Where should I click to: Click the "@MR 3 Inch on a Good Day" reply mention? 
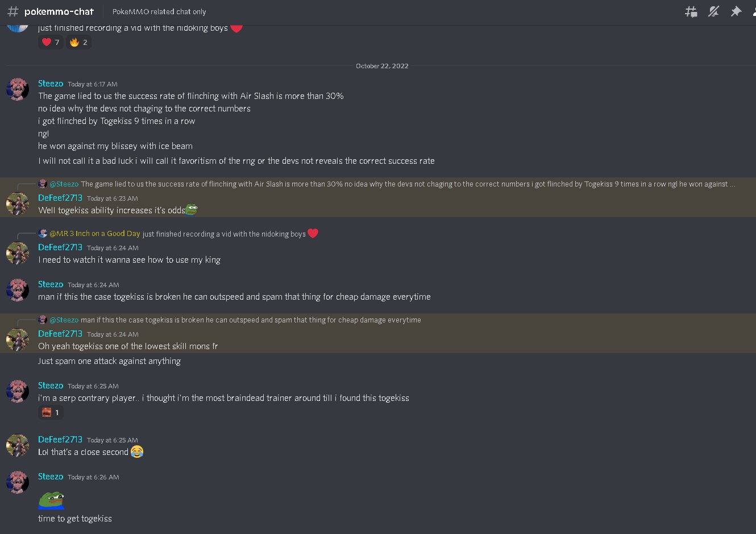click(94, 233)
